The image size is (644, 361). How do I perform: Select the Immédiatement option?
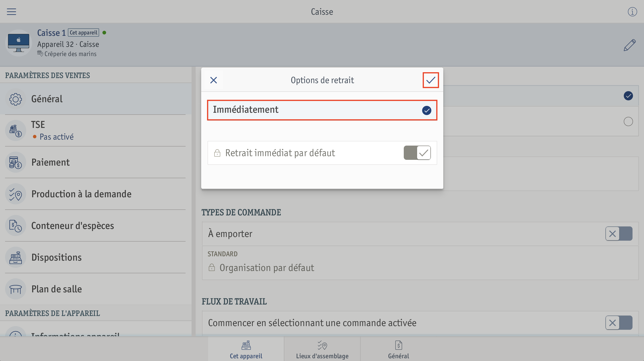[x=322, y=110]
